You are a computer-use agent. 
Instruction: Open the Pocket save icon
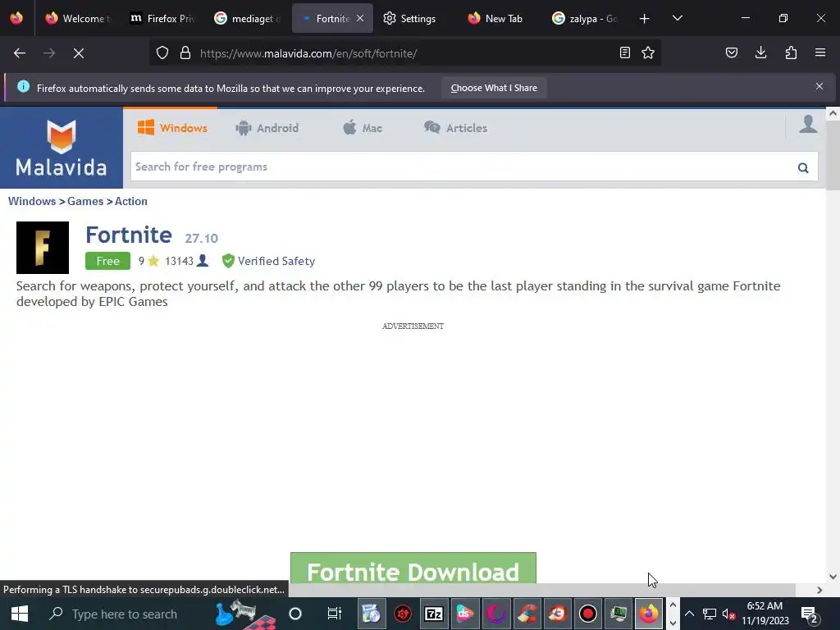click(x=732, y=52)
